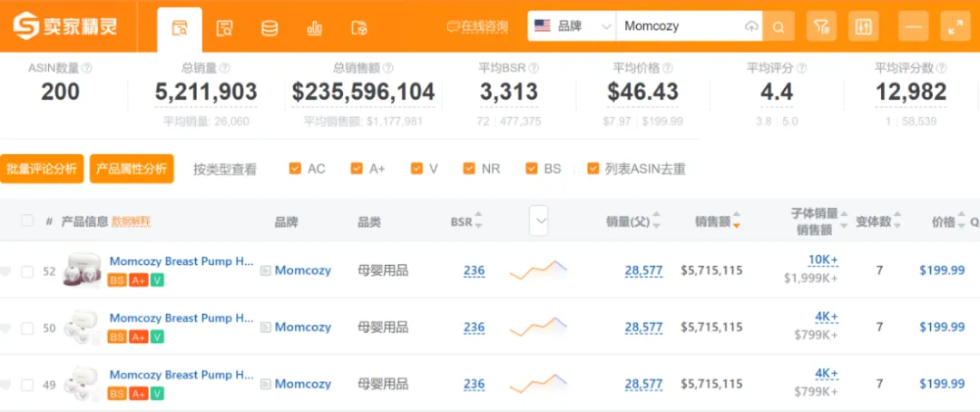Click the cloud upload icon in search box
980x412 pixels.
click(x=751, y=27)
